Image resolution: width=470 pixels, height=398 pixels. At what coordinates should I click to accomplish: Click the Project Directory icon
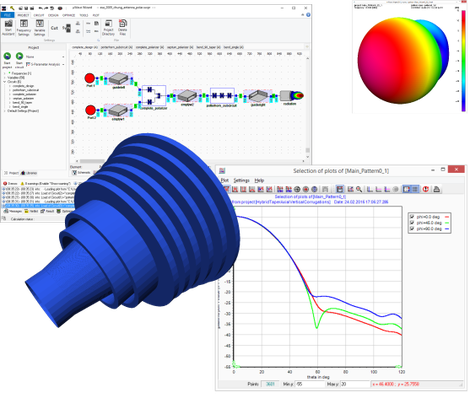point(108,27)
